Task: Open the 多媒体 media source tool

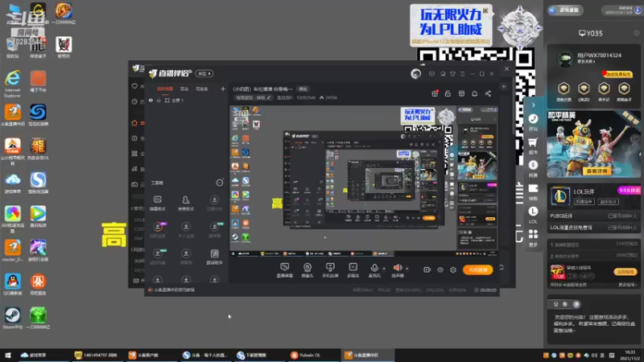Action: pyautogui.click(x=353, y=270)
